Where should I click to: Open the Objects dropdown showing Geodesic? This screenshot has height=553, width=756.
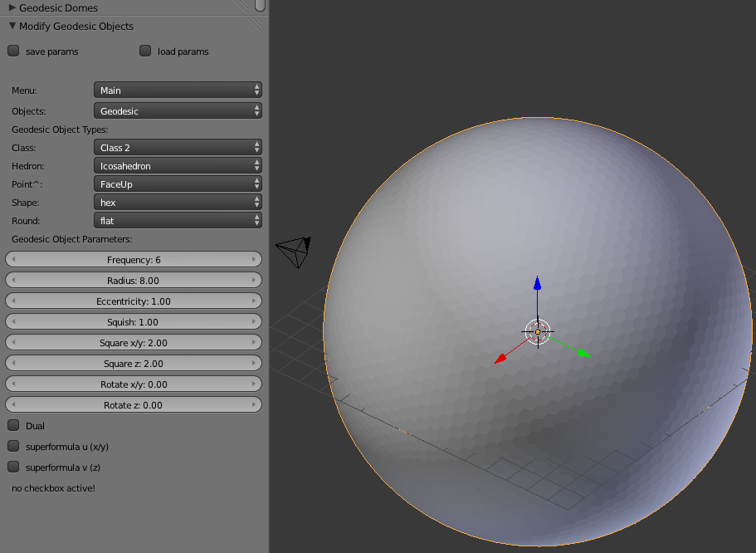pyautogui.click(x=178, y=111)
